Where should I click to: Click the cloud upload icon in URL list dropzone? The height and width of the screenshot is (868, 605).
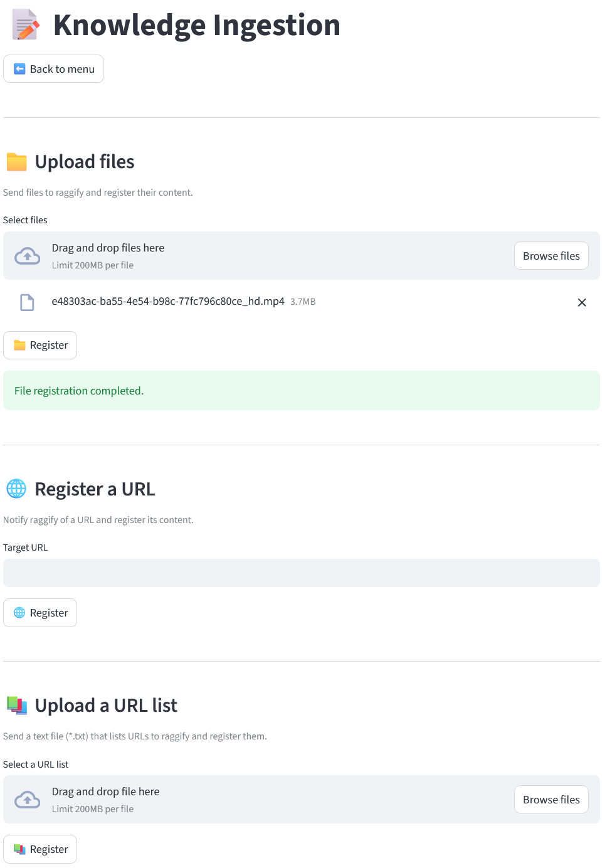click(28, 800)
